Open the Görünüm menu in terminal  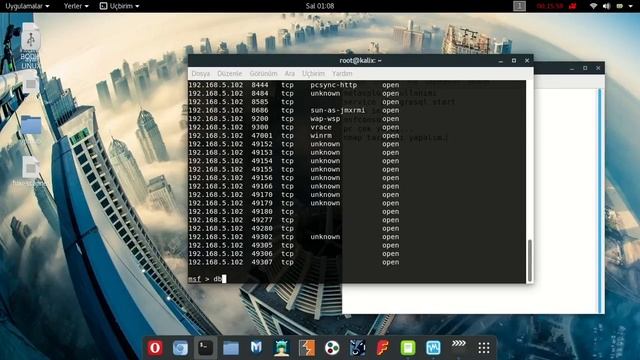coord(263,73)
